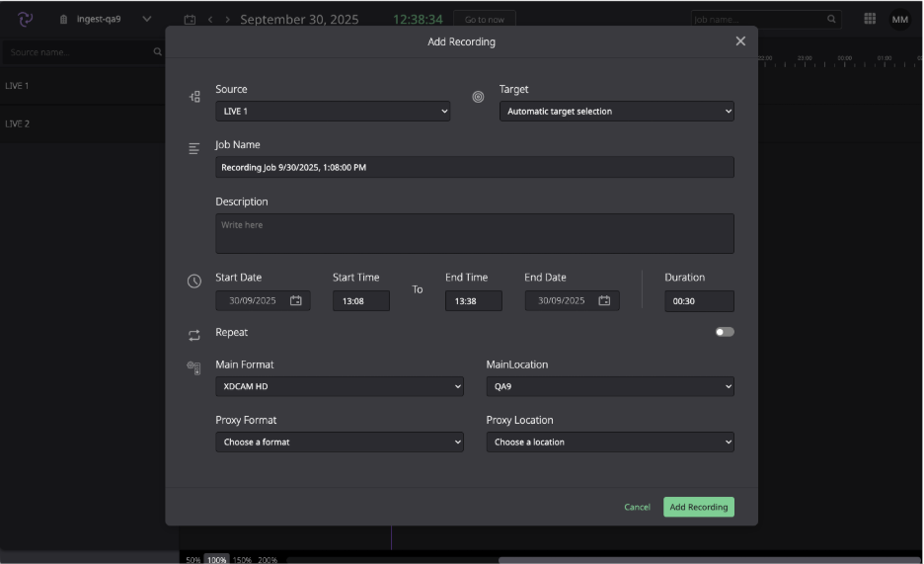Select LIVE 1 source row
The height and width of the screenshot is (564, 924).
[x=83, y=86]
